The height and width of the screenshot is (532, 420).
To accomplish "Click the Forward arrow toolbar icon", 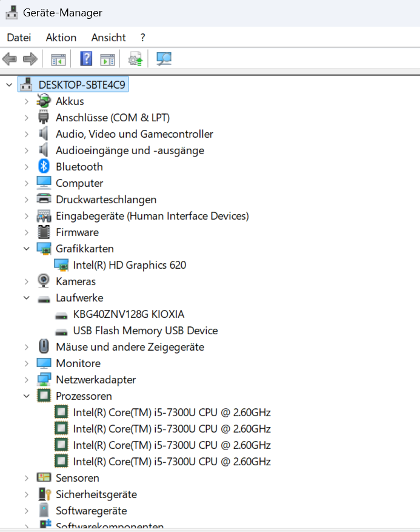I will tap(30, 59).
